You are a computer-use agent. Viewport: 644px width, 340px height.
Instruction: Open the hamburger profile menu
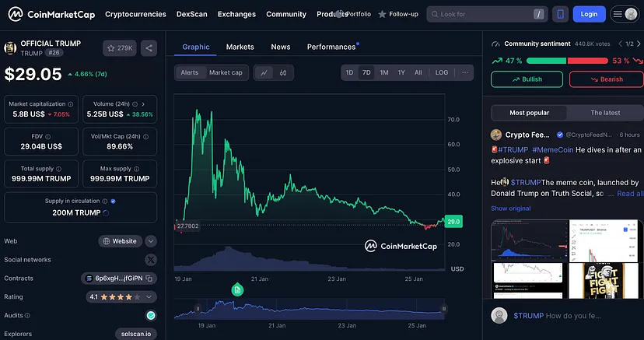625,14
